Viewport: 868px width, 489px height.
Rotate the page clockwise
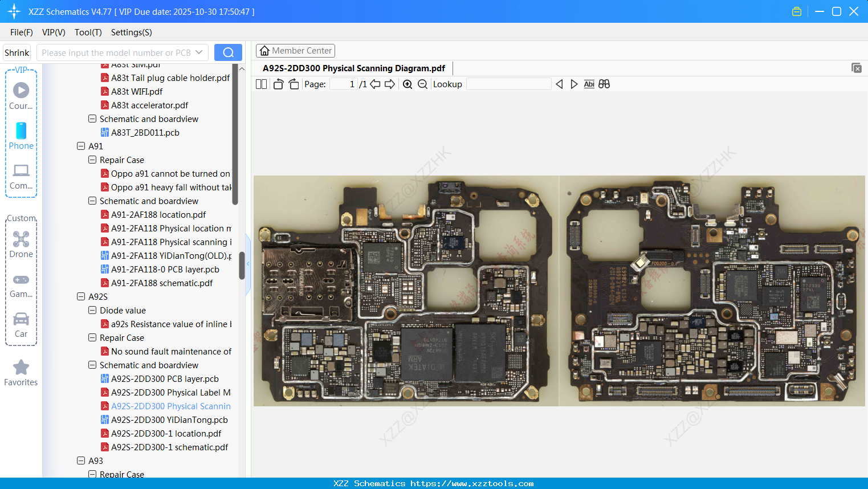pos(293,83)
